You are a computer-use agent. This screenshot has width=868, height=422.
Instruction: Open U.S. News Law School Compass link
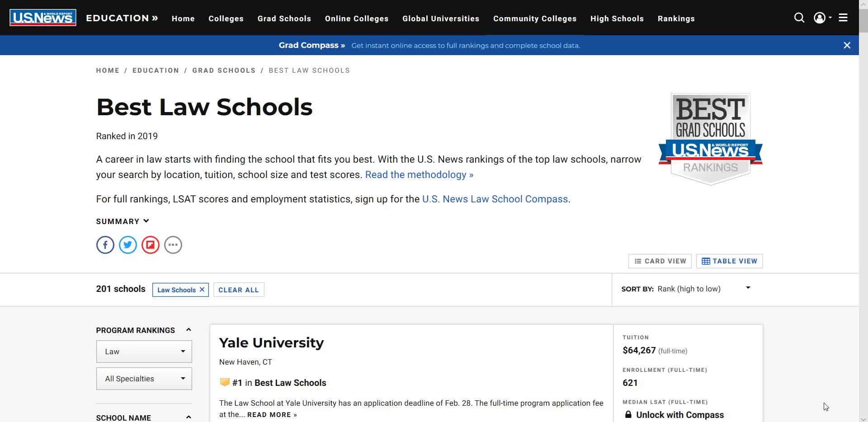[495, 199]
